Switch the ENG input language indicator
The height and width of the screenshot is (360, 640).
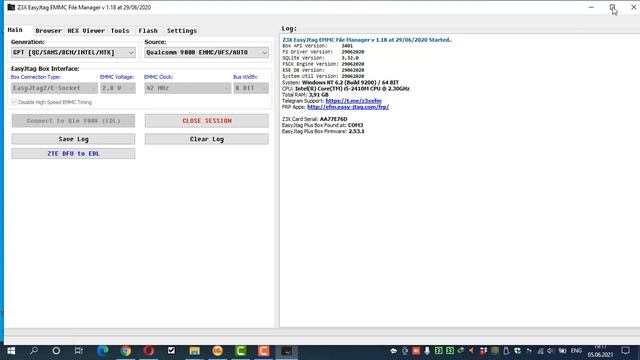click(576, 351)
